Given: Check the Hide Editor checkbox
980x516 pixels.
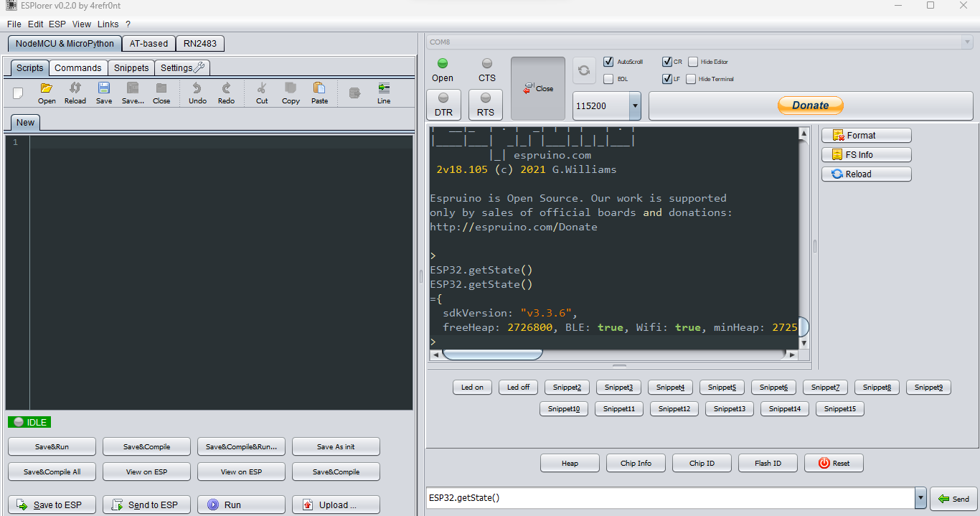Looking at the screenshot, I should [x=693, y=62].
